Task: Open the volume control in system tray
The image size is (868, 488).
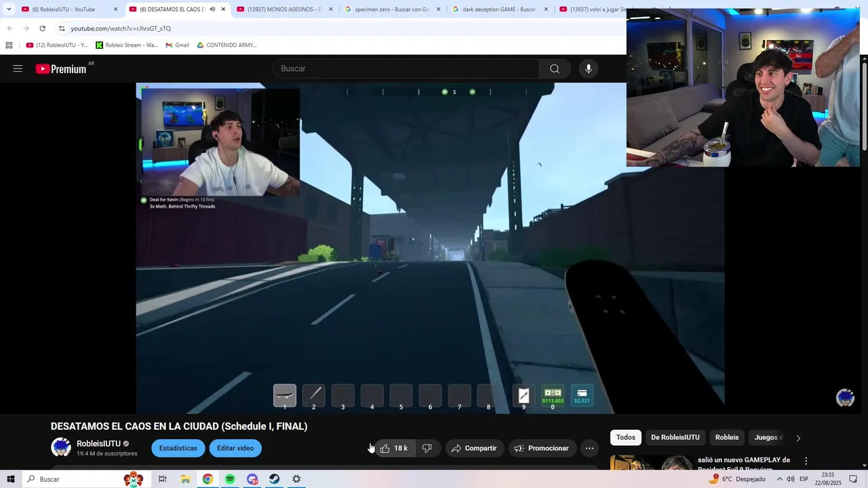Action: [791, 479]
